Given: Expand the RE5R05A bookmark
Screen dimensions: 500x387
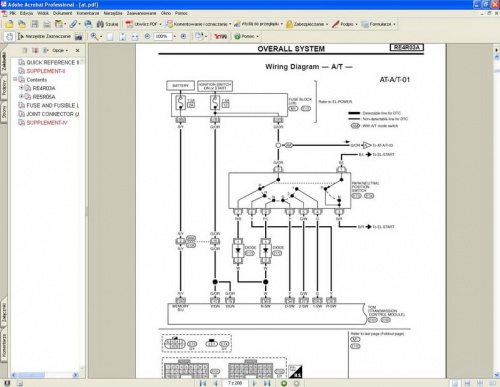Looking at the screenshot, I should (x=21, y=96).
